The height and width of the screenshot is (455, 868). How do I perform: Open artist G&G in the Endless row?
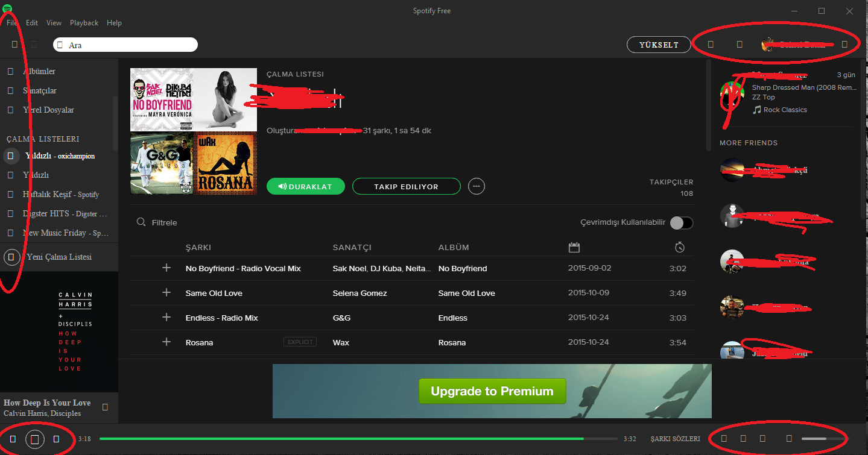341,318
